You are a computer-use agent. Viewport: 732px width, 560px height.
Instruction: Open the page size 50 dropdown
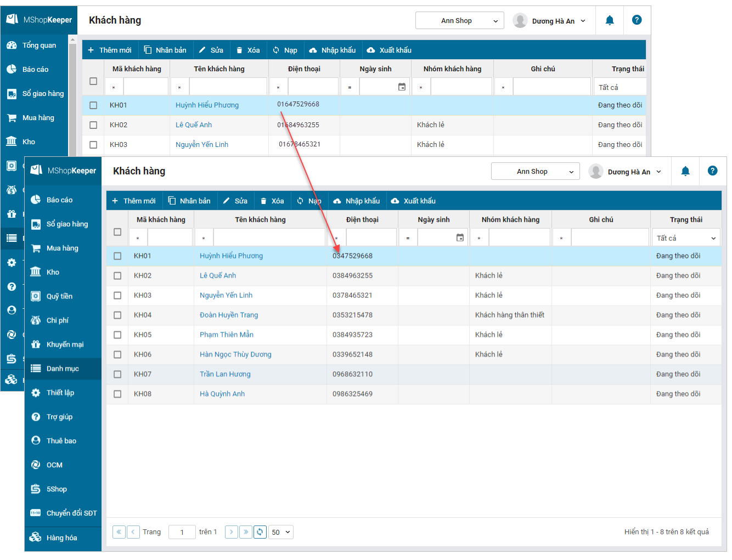281,532
